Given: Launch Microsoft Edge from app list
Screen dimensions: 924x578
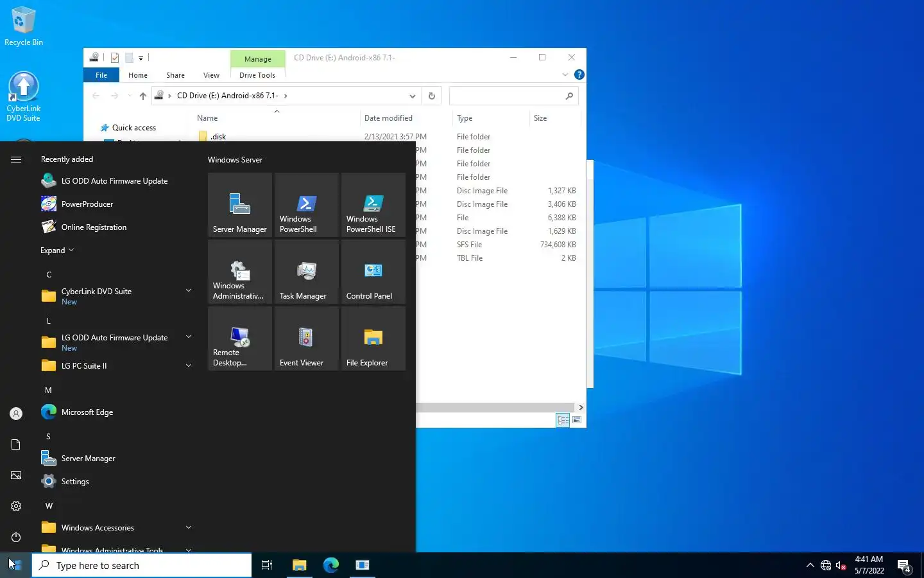Looking at the screenshot, I should point(116,412).
